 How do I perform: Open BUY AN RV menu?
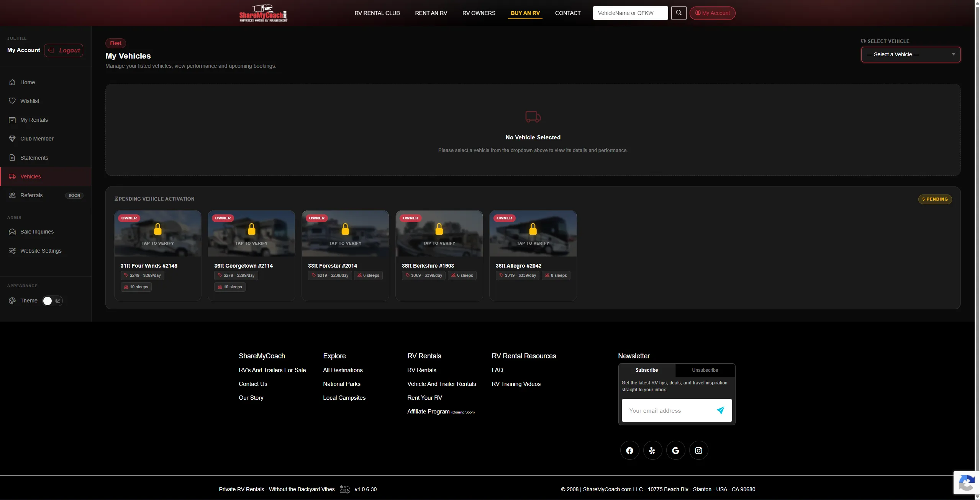coord(525,13)
